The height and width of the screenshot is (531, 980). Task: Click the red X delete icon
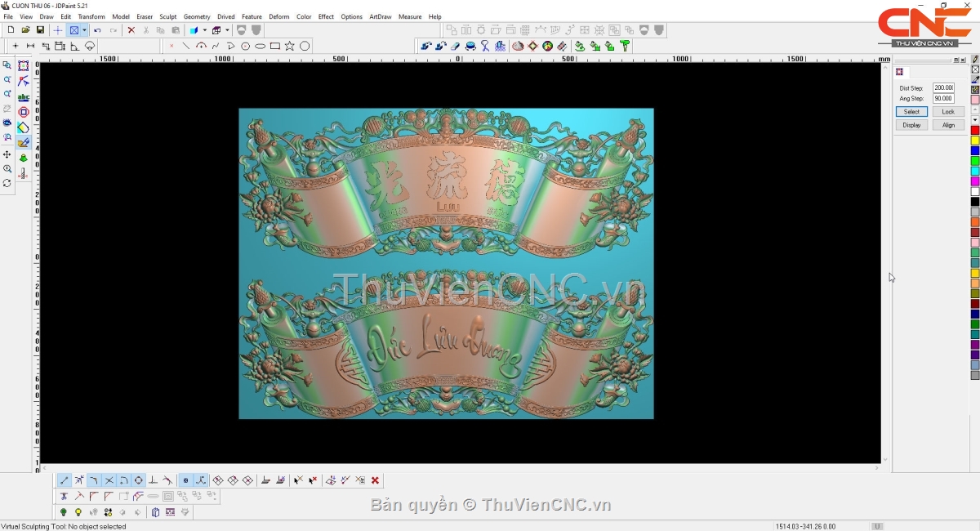point(131,30)
